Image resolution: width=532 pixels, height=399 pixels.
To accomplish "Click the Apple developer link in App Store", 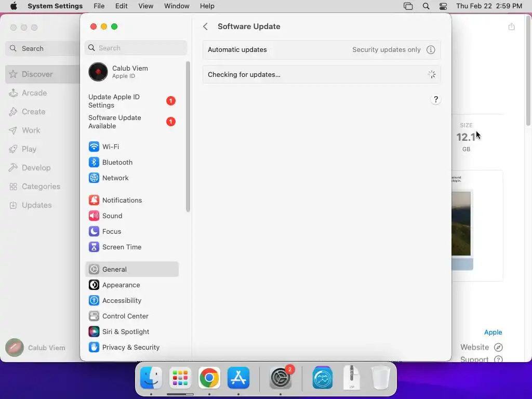I will tap(493, 332).
